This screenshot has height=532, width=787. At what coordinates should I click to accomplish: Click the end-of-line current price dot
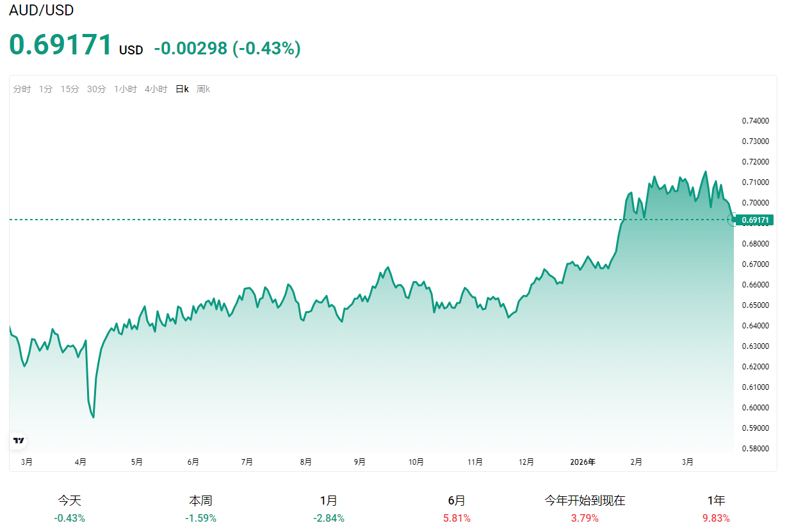[734, 220]
